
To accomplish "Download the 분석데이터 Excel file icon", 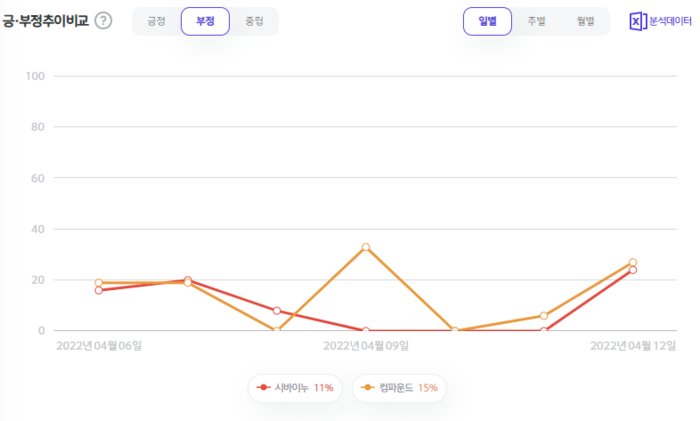I will click(x=637, y=21).
